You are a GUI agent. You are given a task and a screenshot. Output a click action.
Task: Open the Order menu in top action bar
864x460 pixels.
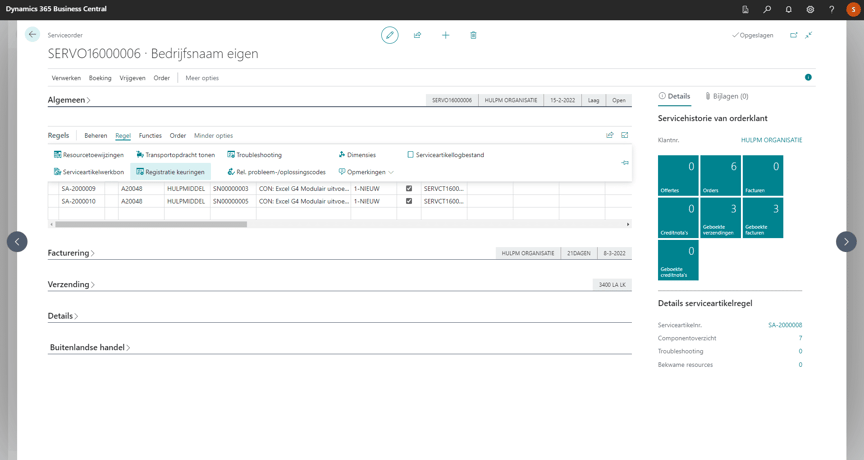click(x=161, y=78)
